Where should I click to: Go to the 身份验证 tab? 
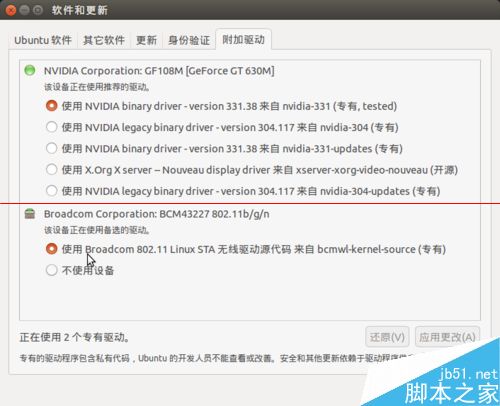pyautogui.click(x=189, y=40)
